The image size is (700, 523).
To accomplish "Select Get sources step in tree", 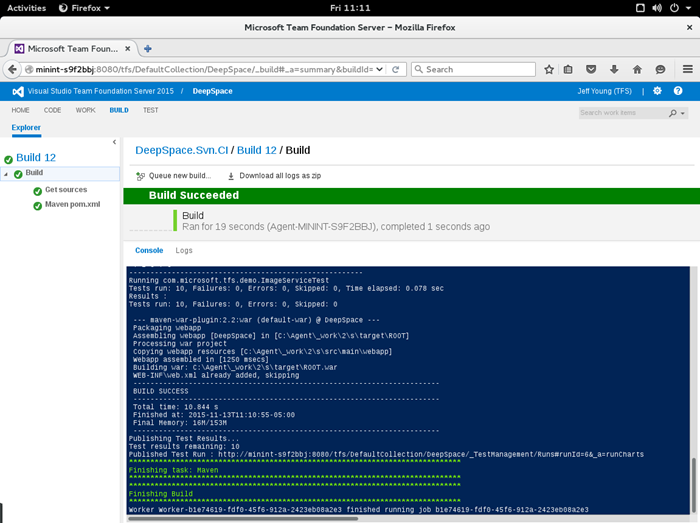I will 66,190.
